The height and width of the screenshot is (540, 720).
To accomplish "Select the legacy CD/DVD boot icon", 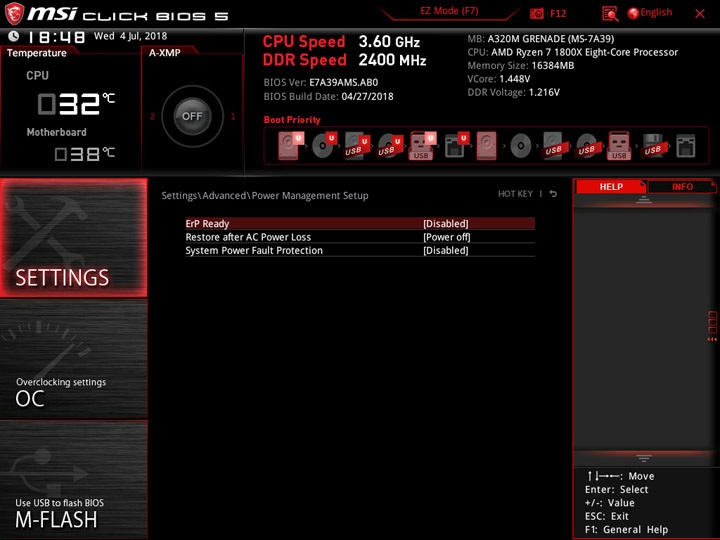I will tap(521, 146).
